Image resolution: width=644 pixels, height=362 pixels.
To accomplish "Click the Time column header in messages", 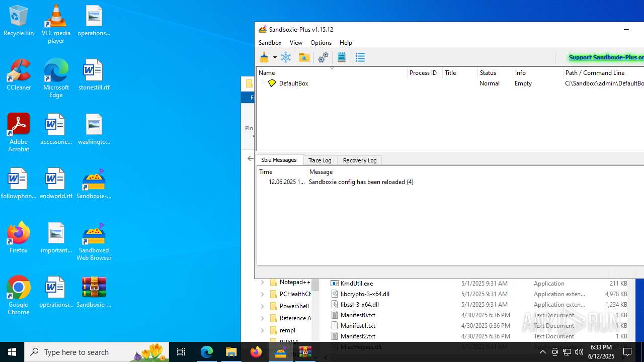I will 282,172.
